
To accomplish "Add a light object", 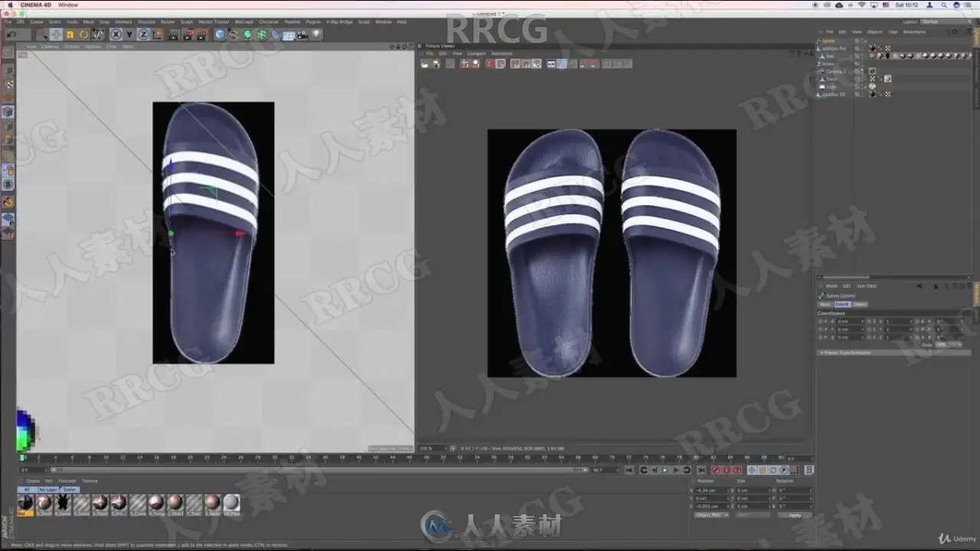I will click(316, 34).
